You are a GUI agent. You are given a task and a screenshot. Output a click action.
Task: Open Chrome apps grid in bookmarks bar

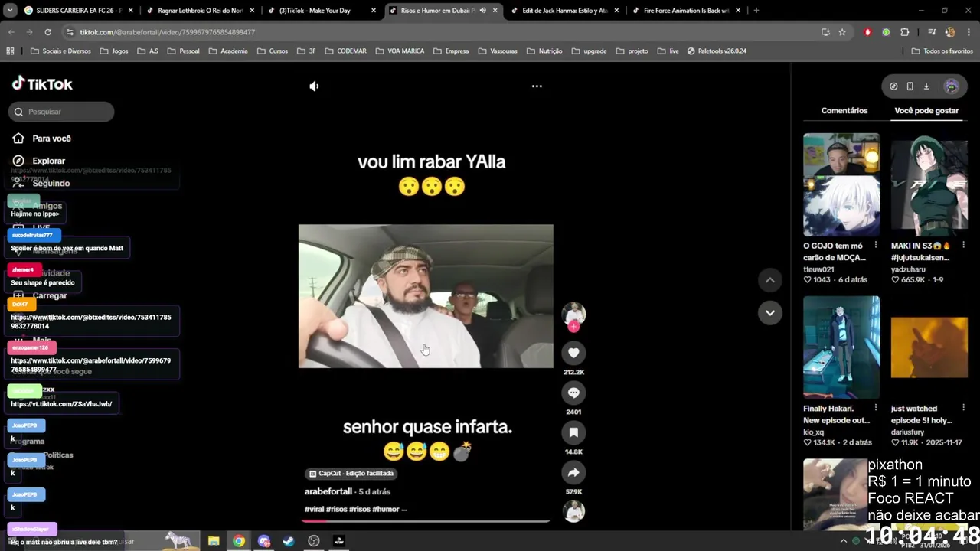[10, 51]
